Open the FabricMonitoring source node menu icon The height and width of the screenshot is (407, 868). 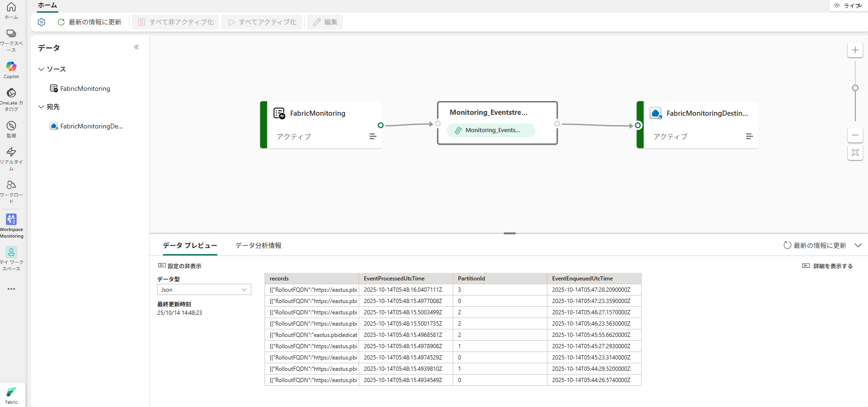coord(373,136)
